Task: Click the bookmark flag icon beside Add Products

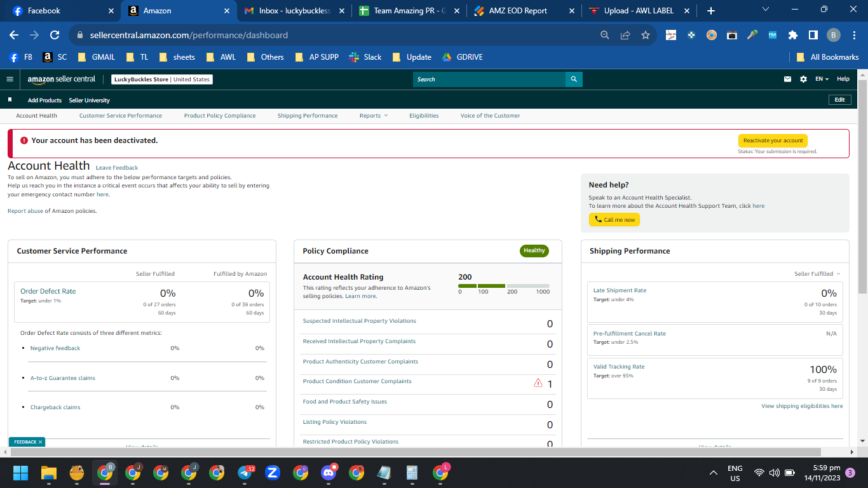Action: click(10, 100)
